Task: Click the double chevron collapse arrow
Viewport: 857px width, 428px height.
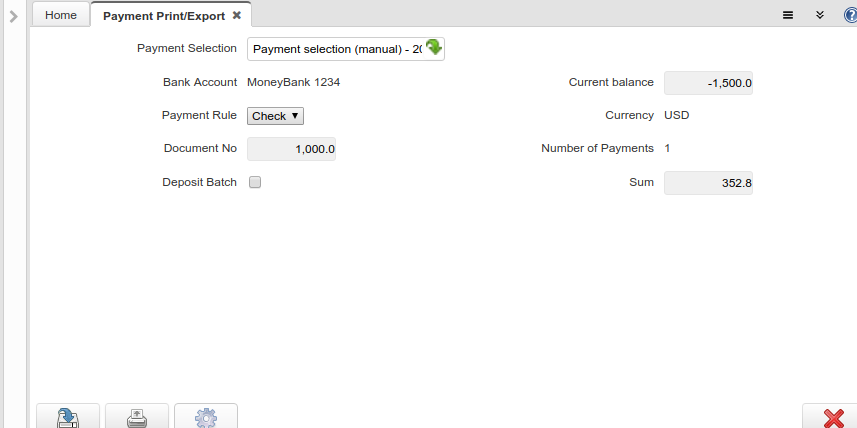Action: click(819, 15)
